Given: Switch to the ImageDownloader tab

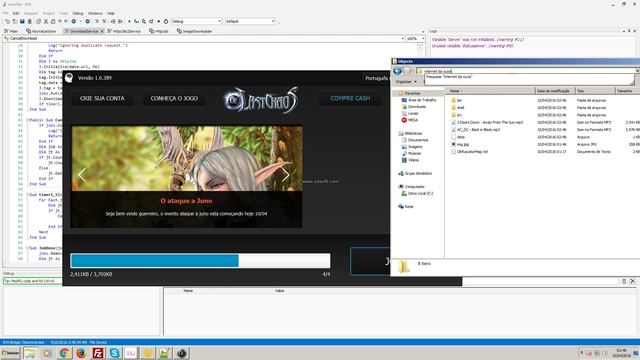Looking at the screenshot, I should coord(195,31).
